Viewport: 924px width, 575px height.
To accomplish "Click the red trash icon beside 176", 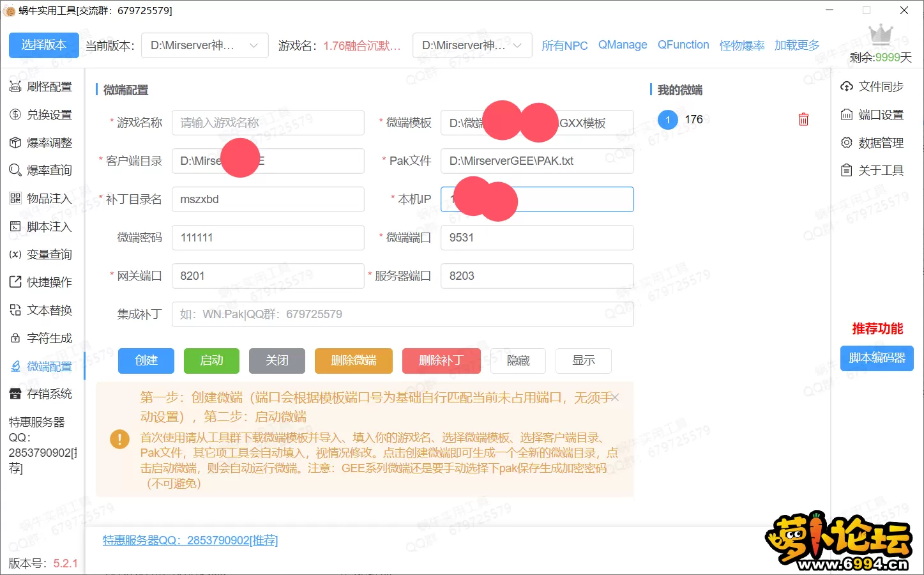I will pos(803,119).
